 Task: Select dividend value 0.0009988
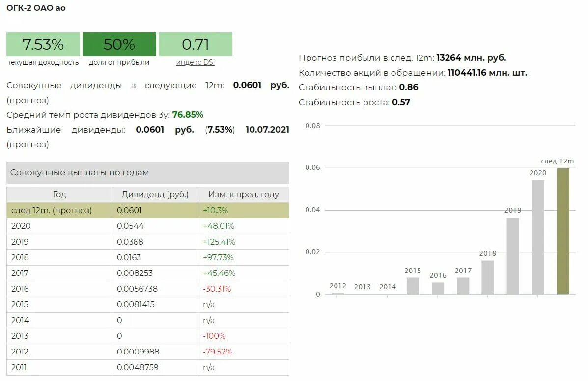138,352
